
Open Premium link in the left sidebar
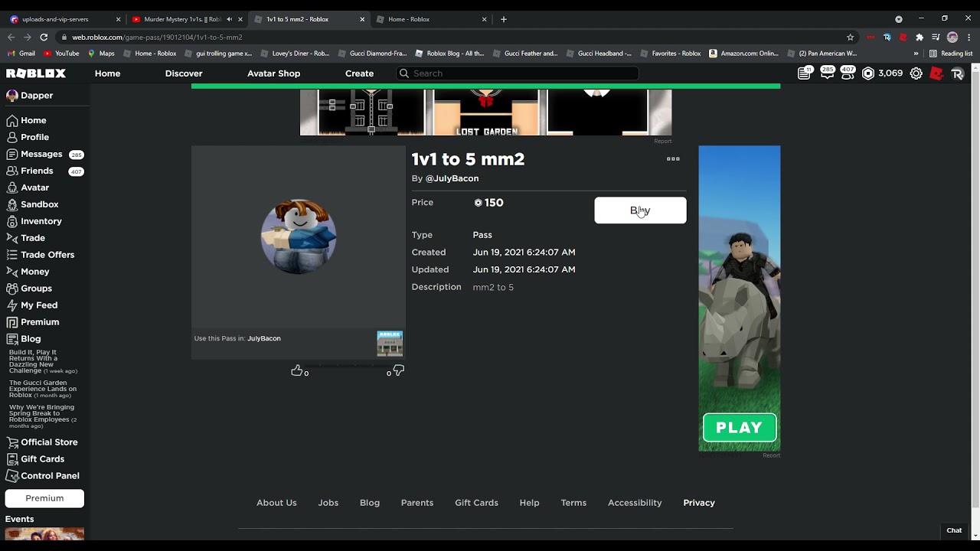pyautogui.click(x=39, y=322)
